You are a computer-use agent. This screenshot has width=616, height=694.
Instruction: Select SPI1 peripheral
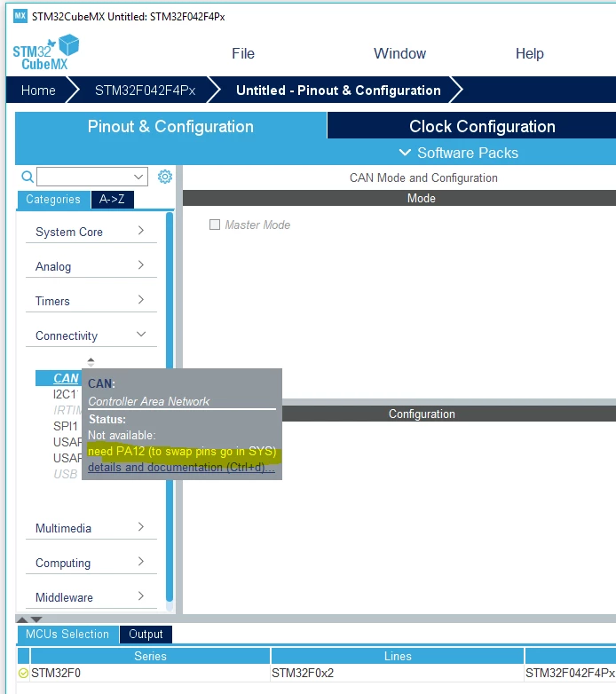(x=66, y=426)
